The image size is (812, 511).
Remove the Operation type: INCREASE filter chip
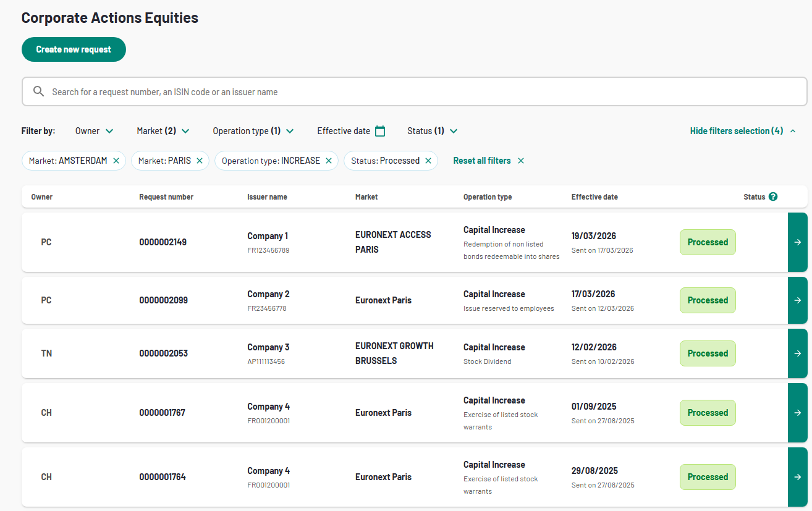329,161
